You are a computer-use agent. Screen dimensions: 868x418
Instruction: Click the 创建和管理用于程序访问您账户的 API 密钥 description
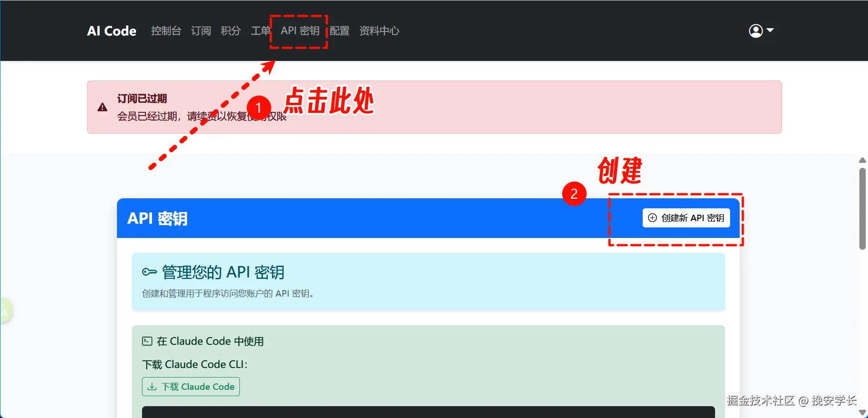click(228, 293)
